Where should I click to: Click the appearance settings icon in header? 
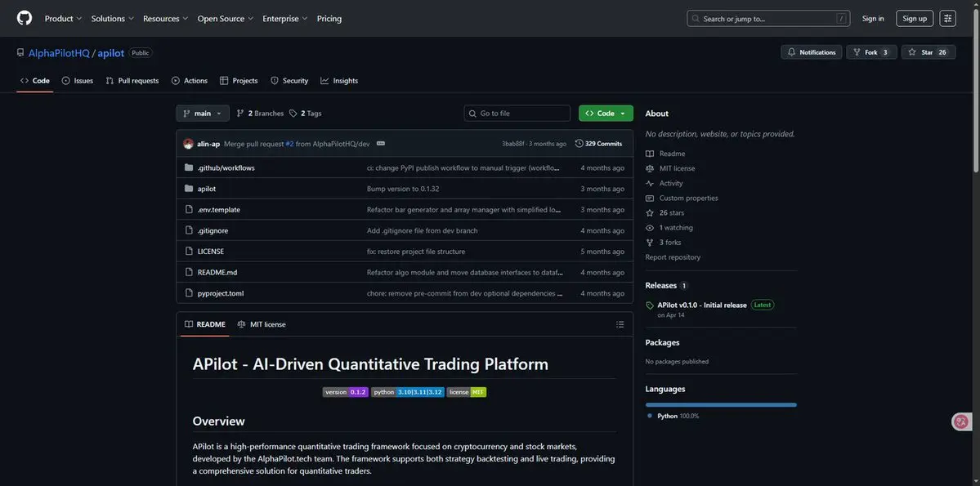pos(947,18)
